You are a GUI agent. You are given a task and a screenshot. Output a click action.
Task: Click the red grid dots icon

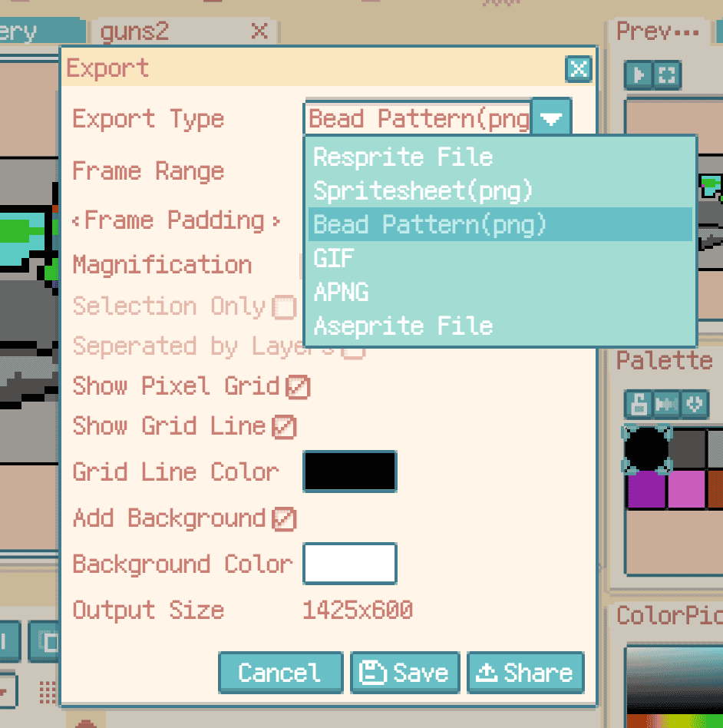point(48,691)
